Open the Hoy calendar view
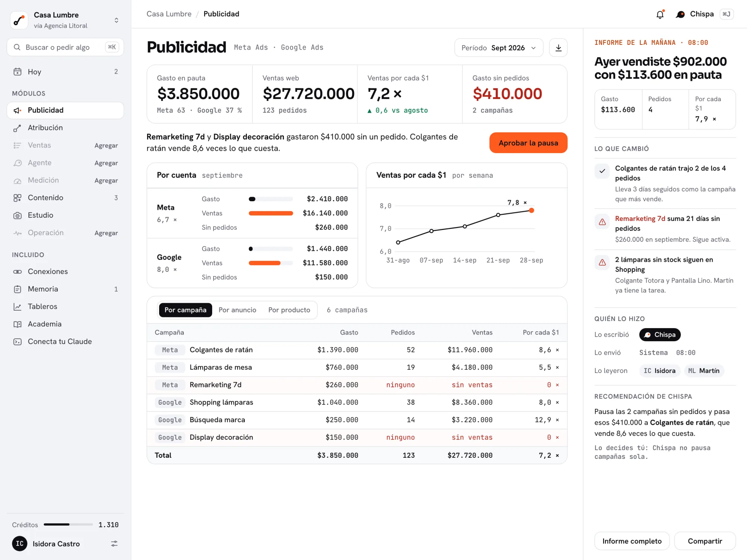This screenshot has height=560, width=747. pyautogui.click(x=65, y=72)
